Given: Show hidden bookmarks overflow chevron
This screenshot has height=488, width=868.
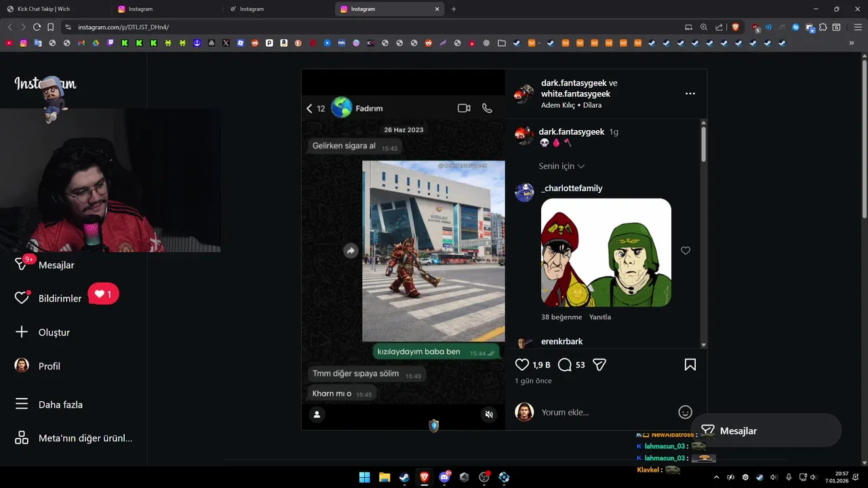Looking at the screenshot, I should click(851, 43).
